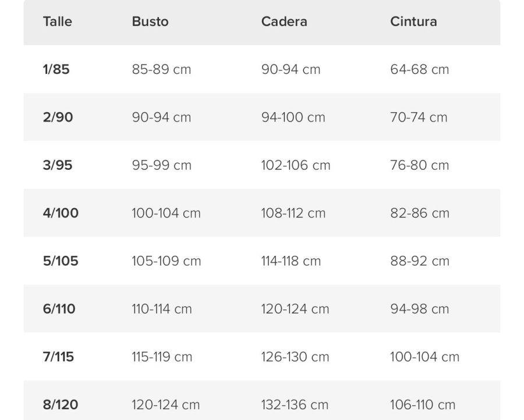The height and width of the screenshot is (420, 524).
Task: Choose size 8/120 row label
Action: pyautogui.click(x=61, y=405)
